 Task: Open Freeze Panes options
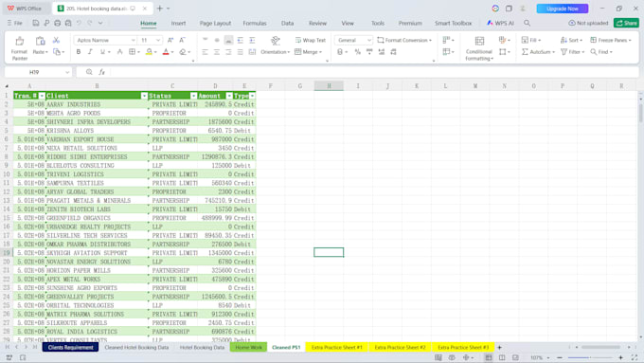[611, 40]
